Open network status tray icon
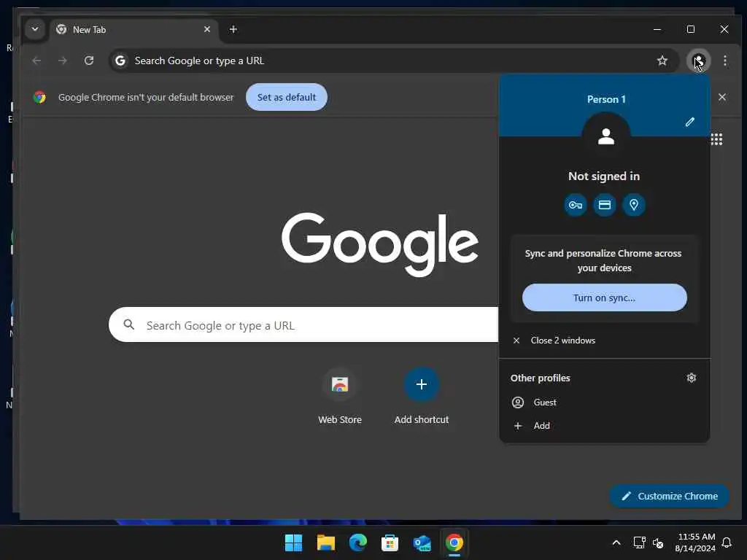 click(x=639, y=542)
